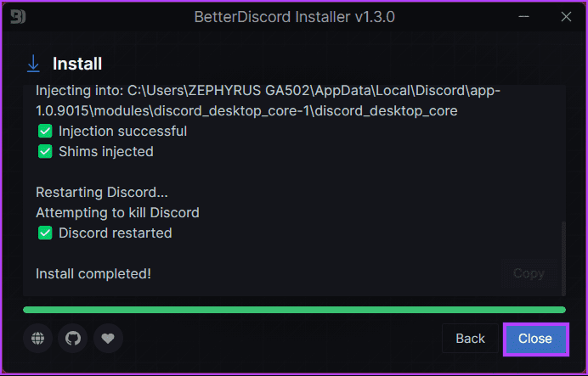
Task: Click the Attempting to kill Discord line
Action: click(117, 213)
